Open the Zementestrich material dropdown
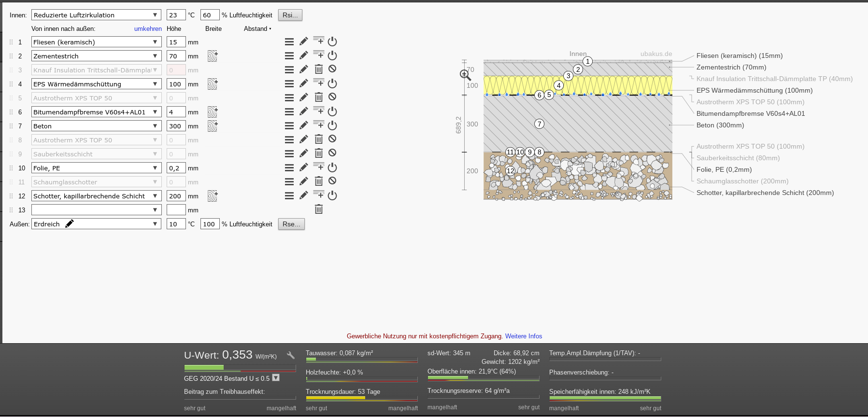The width and height of the screenshot is (868, 417). click(97, 56)
